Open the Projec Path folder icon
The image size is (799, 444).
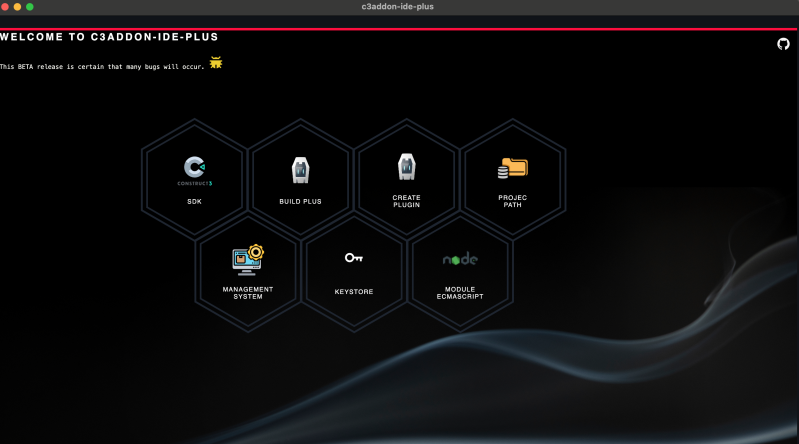point(513,168)
